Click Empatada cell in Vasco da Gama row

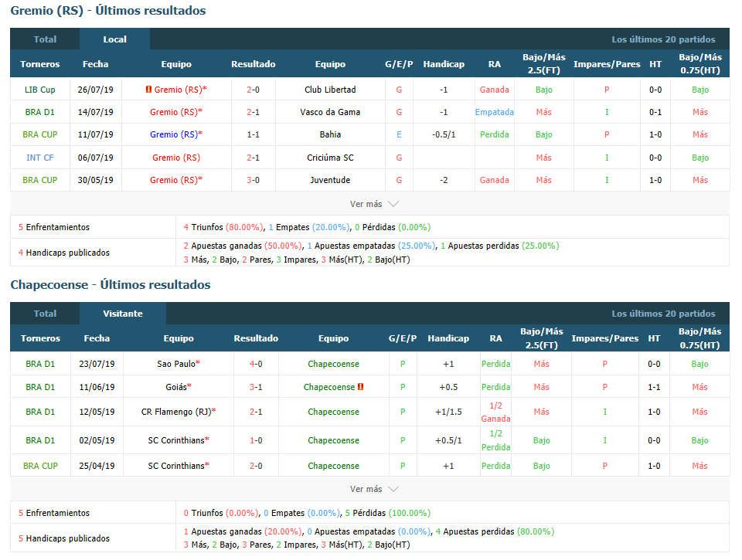pyautogui.click(x=495, y=112)
